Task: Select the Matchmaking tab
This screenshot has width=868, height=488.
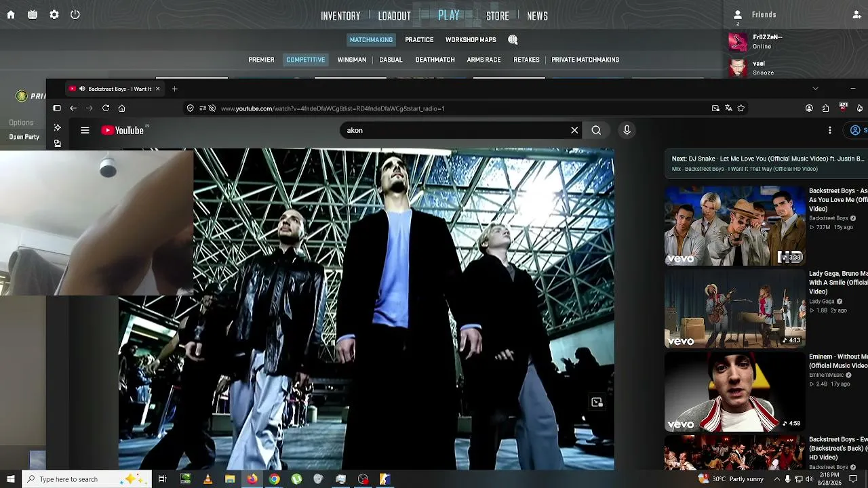Action: point(371,40)
